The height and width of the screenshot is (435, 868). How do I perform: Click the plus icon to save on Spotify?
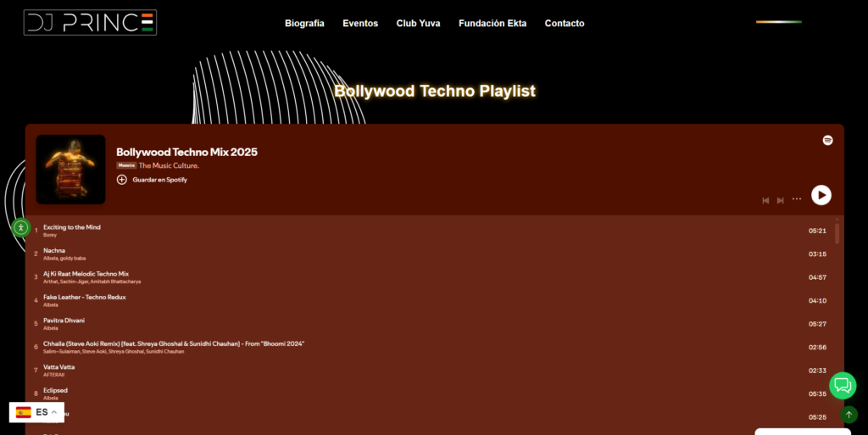(122, 179)
